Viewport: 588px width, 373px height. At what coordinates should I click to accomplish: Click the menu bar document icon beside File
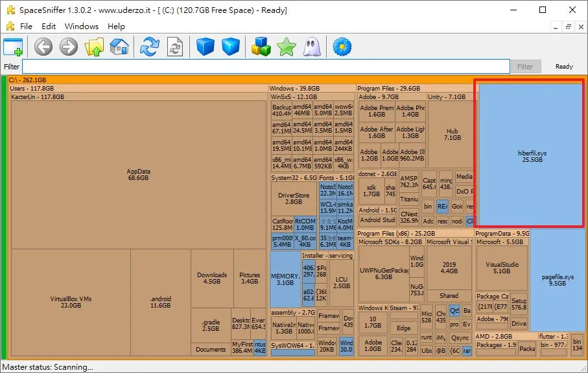pyautogui.click(x=10, y=26)
